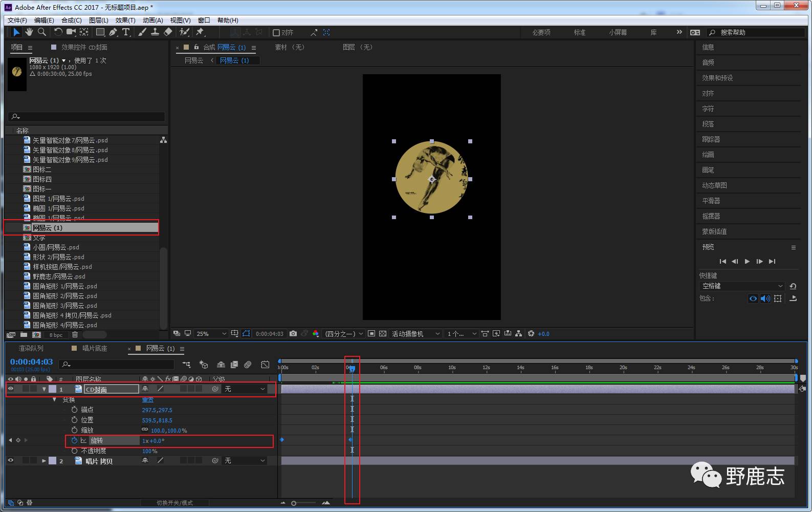Open the 合成(C) menu
Viewport: 812px width, 512px height.
click(71, 20)
